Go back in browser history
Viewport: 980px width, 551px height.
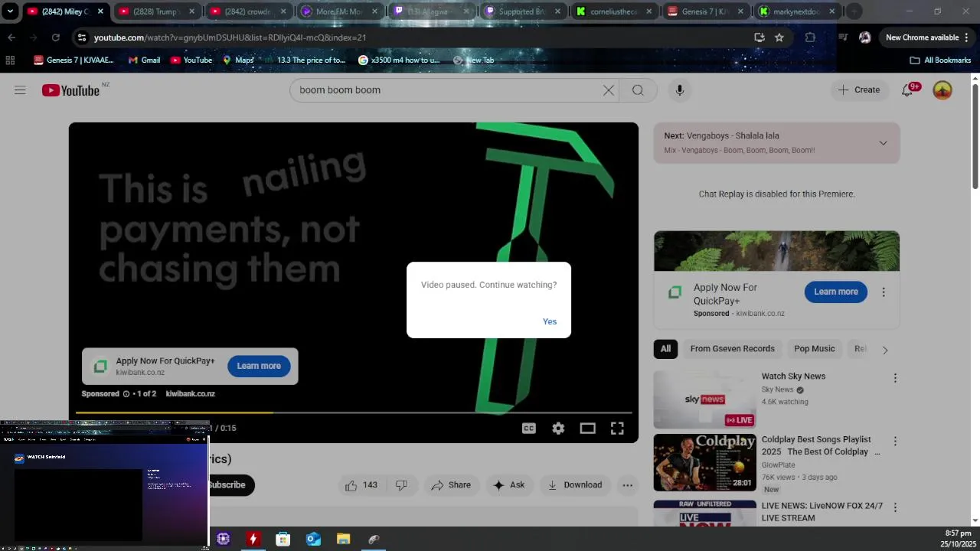11,37
